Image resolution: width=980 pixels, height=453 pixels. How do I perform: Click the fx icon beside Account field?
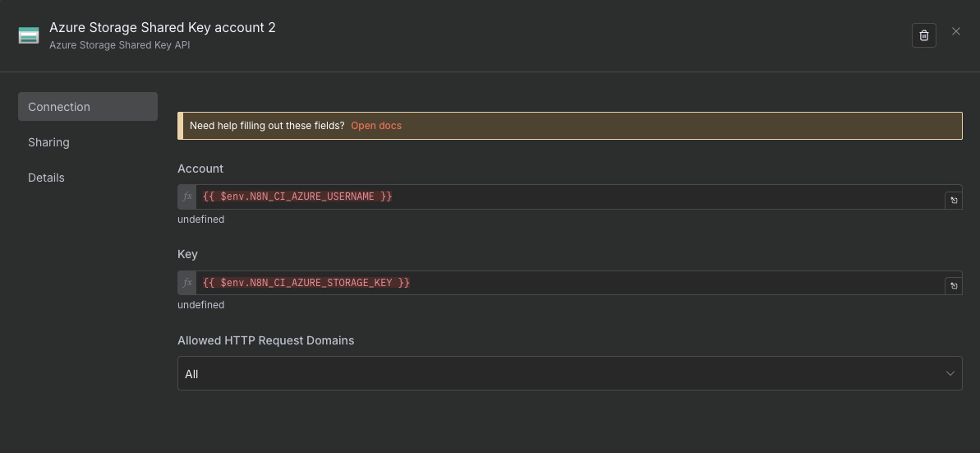187,197
